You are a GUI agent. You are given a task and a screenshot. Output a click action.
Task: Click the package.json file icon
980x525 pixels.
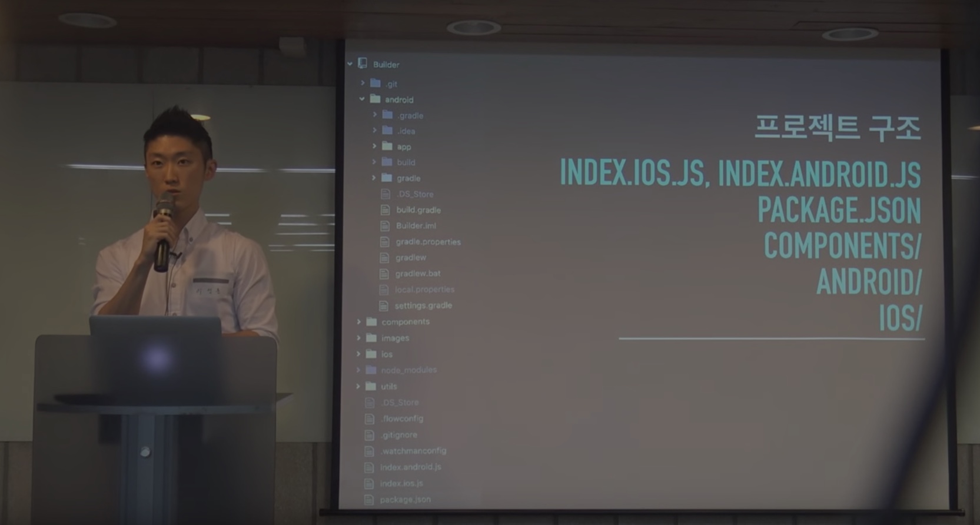[369, 500]
